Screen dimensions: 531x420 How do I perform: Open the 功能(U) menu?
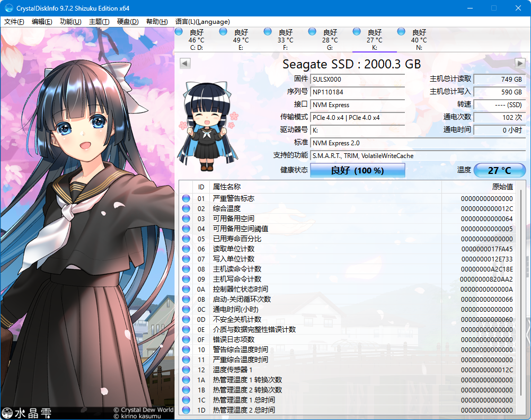(x=70, y=22)
